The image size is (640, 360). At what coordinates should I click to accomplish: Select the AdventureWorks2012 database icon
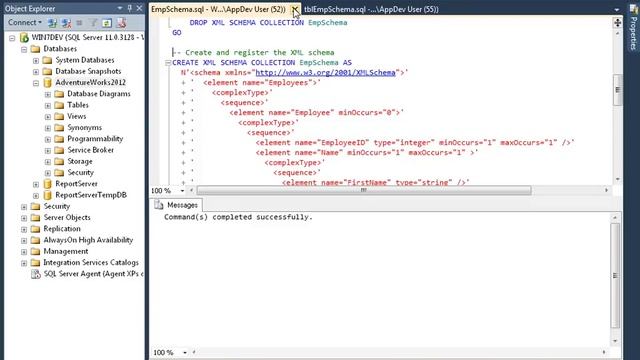[x=48, y=82]
